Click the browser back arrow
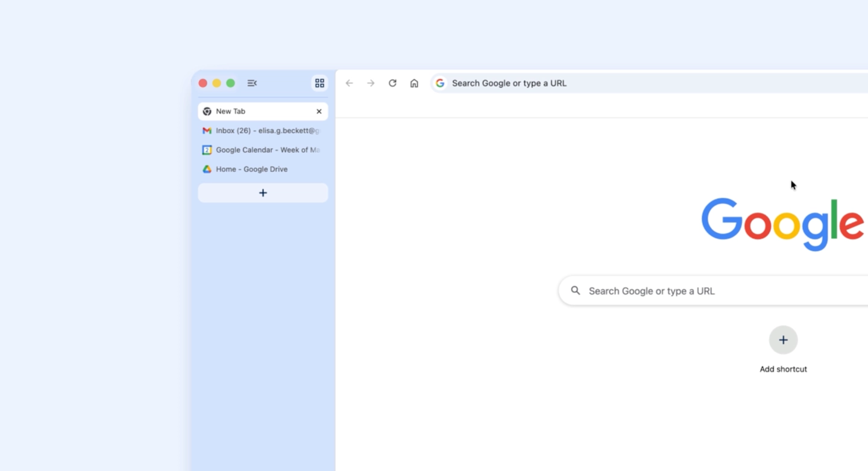 tap(349, 83)
